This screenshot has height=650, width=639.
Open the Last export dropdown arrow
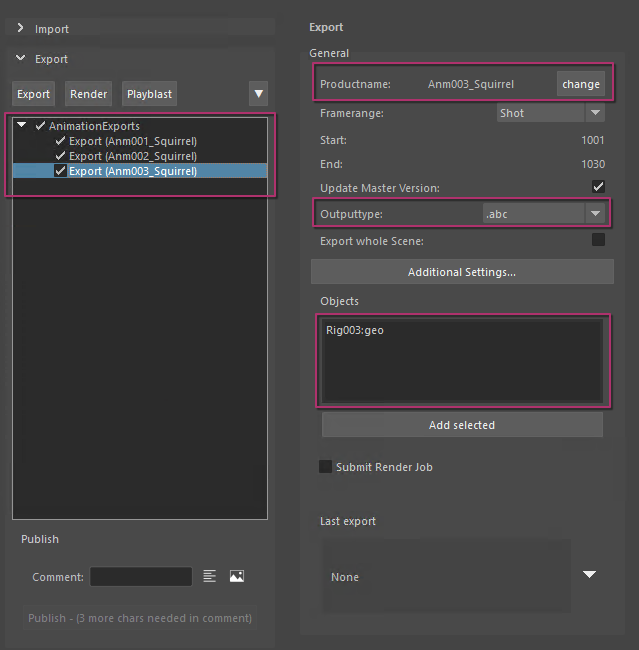[x=589, y=574]
